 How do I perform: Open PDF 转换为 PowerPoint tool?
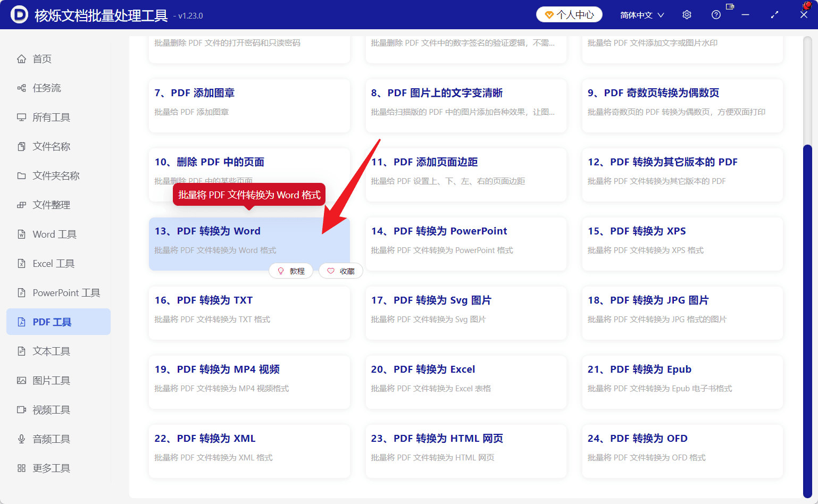pyautogui.click(x=466, y=244)
